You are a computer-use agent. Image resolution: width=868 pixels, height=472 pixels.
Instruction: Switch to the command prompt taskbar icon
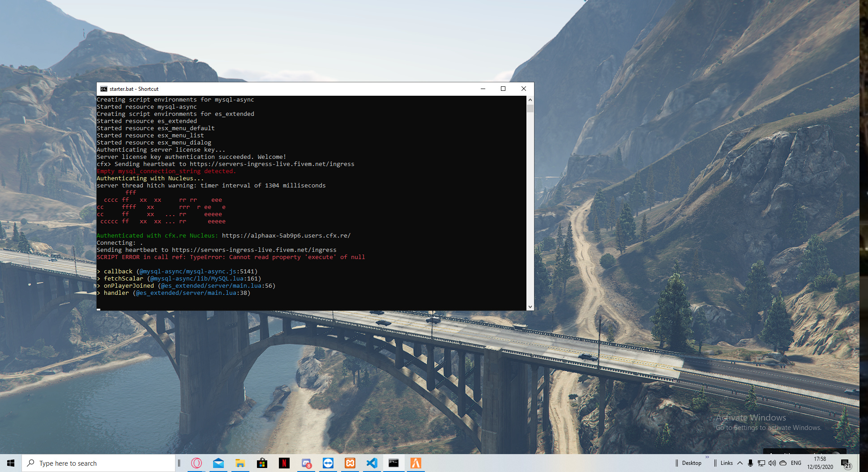(394, 463)
